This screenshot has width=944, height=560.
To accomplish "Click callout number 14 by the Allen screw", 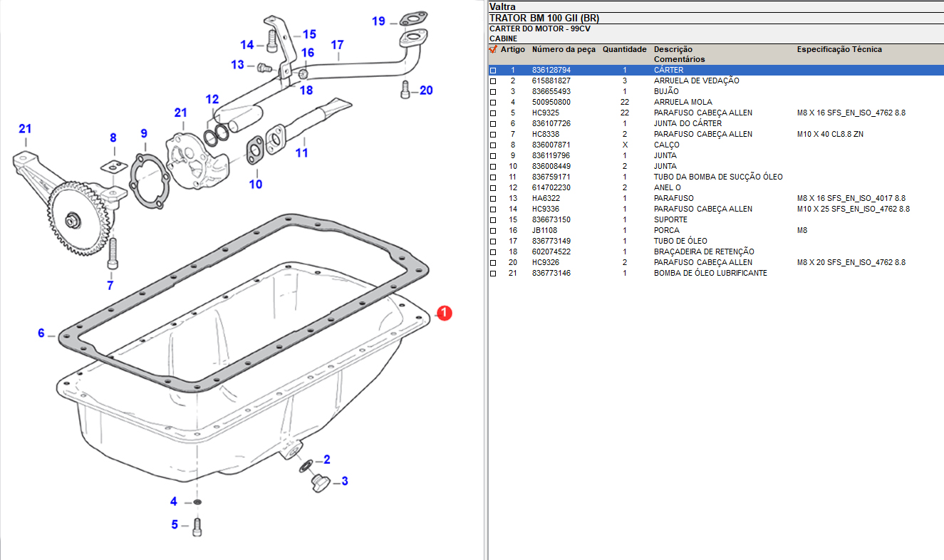I will 247,45.
